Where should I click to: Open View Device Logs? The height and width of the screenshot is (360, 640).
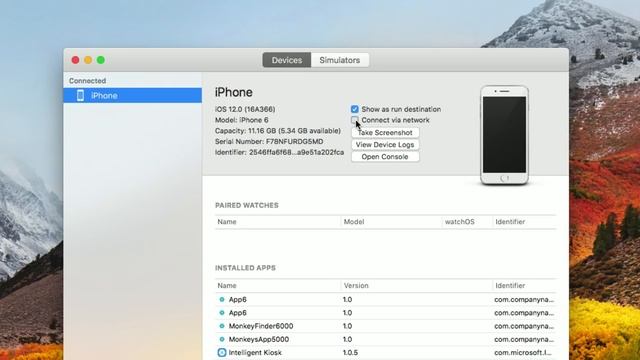tap(385, 144)
